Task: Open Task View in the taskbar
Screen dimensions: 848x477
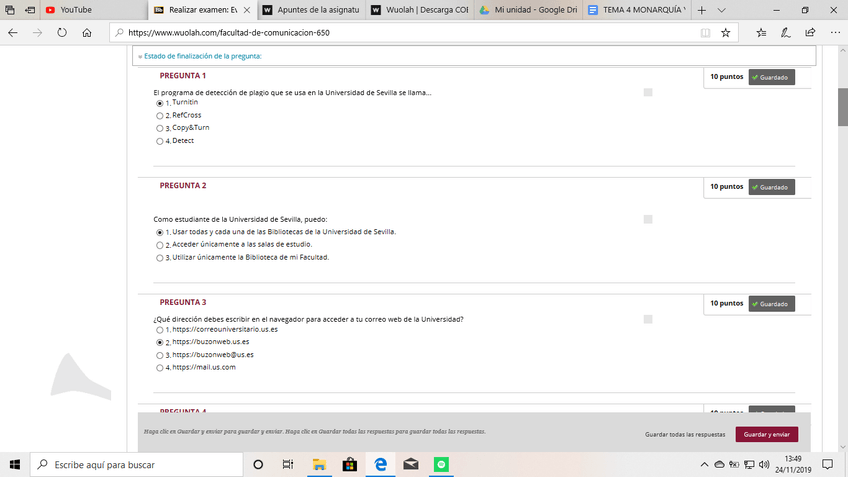Action: pos(288,465)
